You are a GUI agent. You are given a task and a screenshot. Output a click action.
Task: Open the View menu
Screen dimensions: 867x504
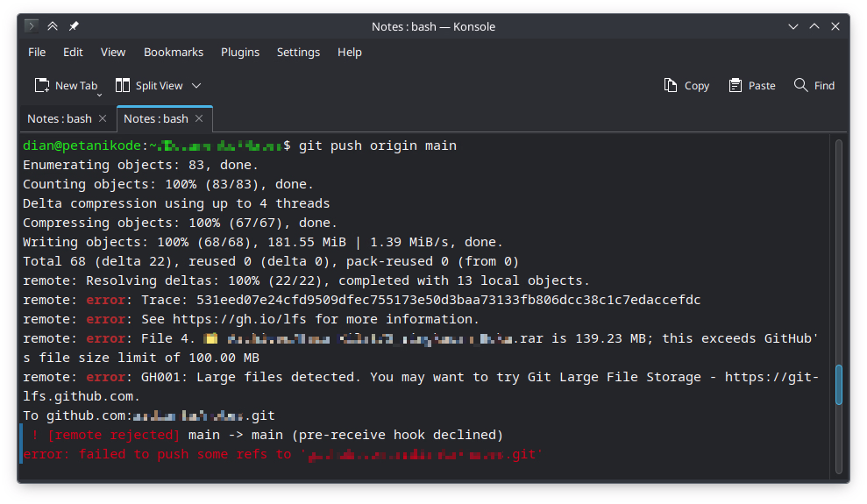click(x=113, y=52)
